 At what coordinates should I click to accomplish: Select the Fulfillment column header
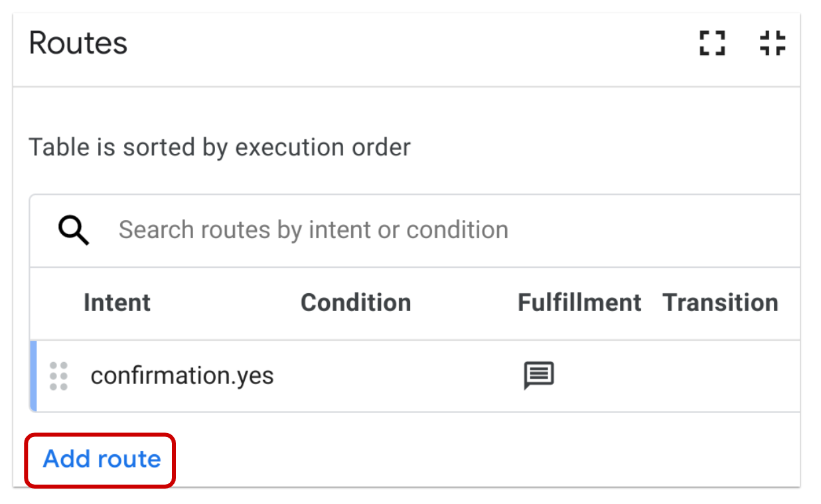pyautogui.click(x=579, y=302)
